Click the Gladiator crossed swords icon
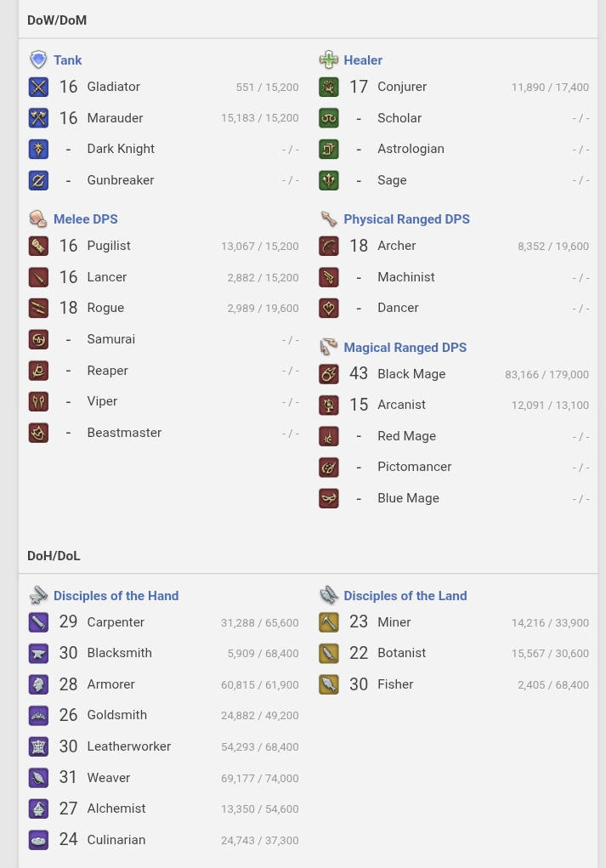 coord(38,87)
